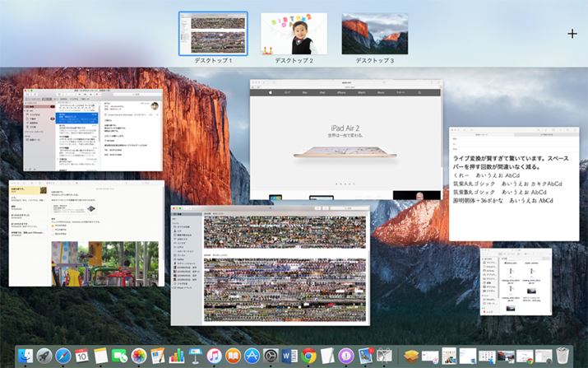588x368 pixels.
Task: Launch iTunes from the Dock
Action: (x=215, y=356)
